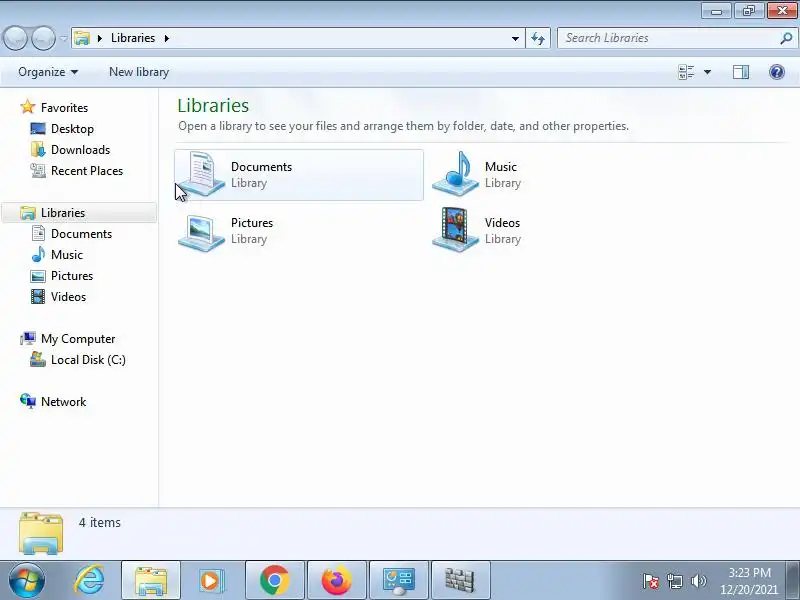
Task: Click the volume speaker tray icon
Action: [698, 581]
